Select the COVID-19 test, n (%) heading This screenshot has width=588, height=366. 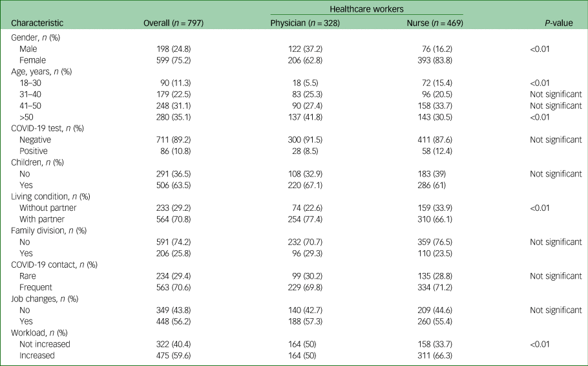pos(46,128)
